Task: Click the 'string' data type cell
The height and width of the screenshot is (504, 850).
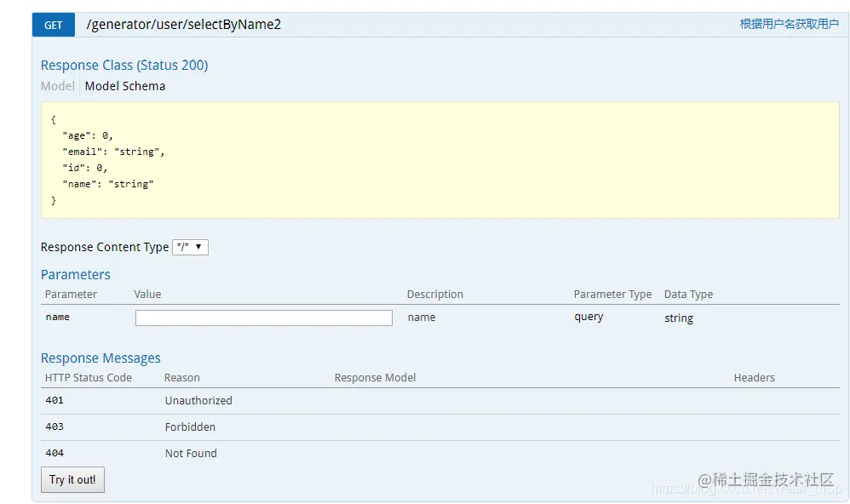Action: (x=678, y=318)
